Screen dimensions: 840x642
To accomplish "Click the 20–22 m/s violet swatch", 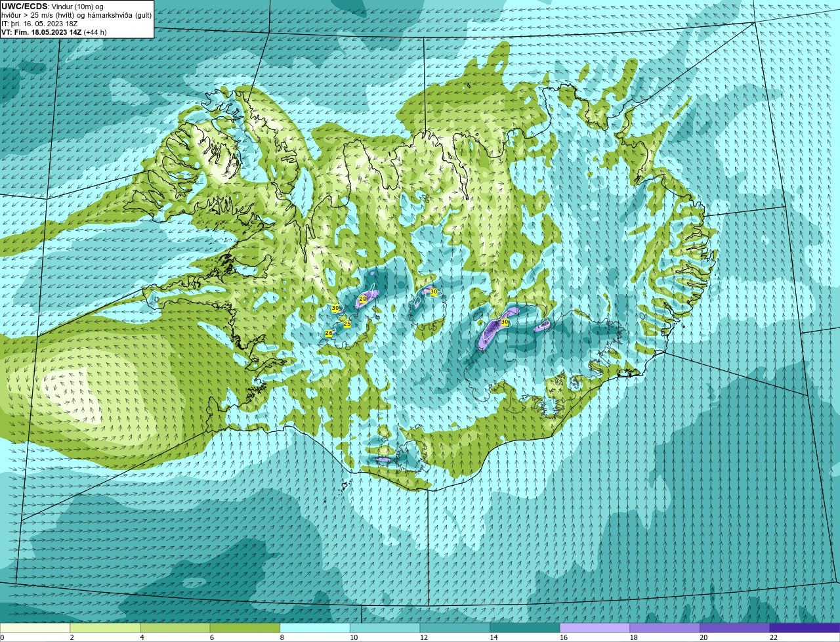I will [x=734, y=628].
